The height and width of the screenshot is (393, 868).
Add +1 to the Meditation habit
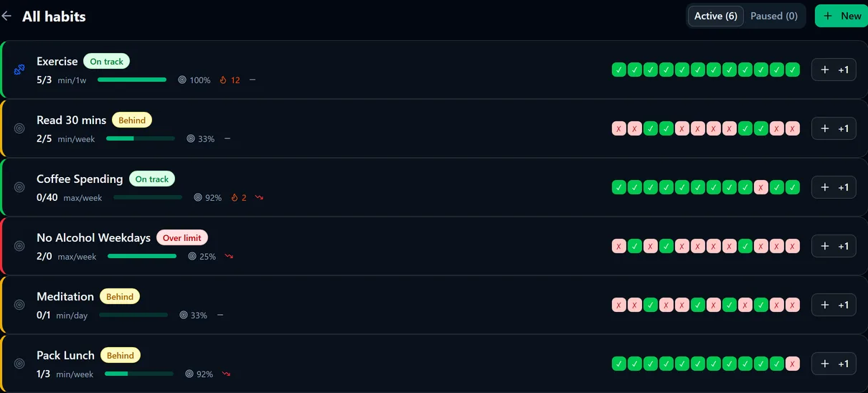pos(834,305)
